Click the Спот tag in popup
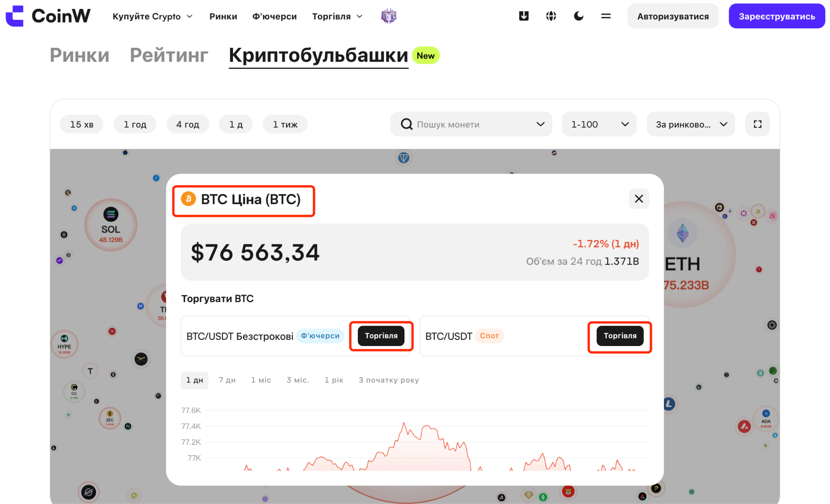This screenshot has width=830, height=504. 489,336
